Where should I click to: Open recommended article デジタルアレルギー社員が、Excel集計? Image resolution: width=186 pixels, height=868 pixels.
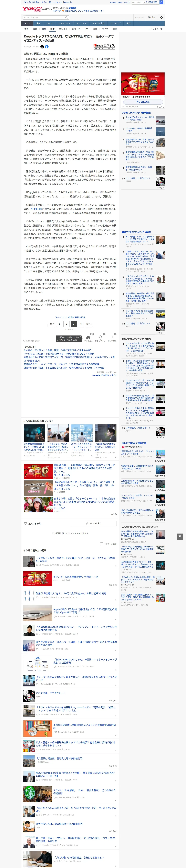point(76,559)
